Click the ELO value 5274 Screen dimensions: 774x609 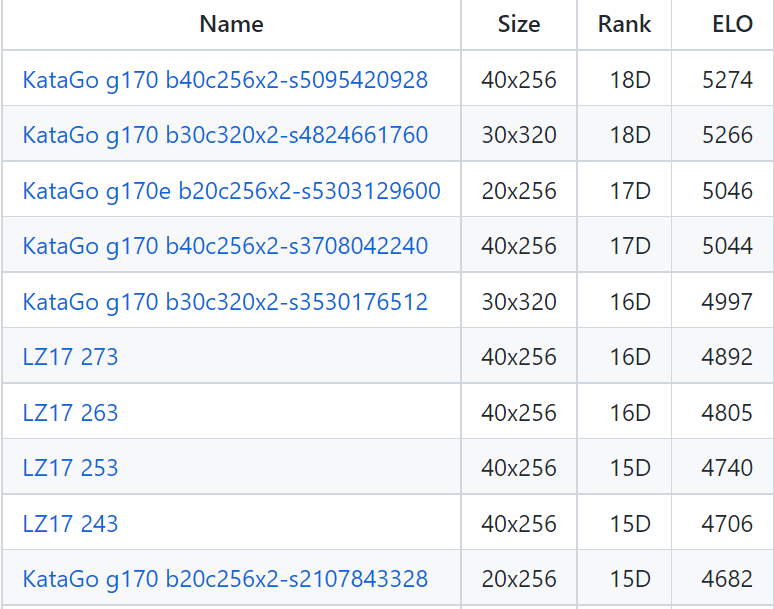[x=727, y=79]
